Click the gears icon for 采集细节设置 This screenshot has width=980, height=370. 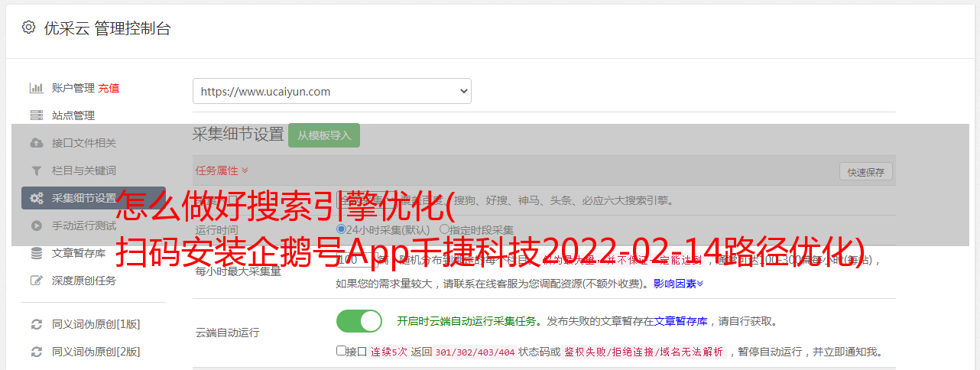pyautogui.click(x=36, y=198)
